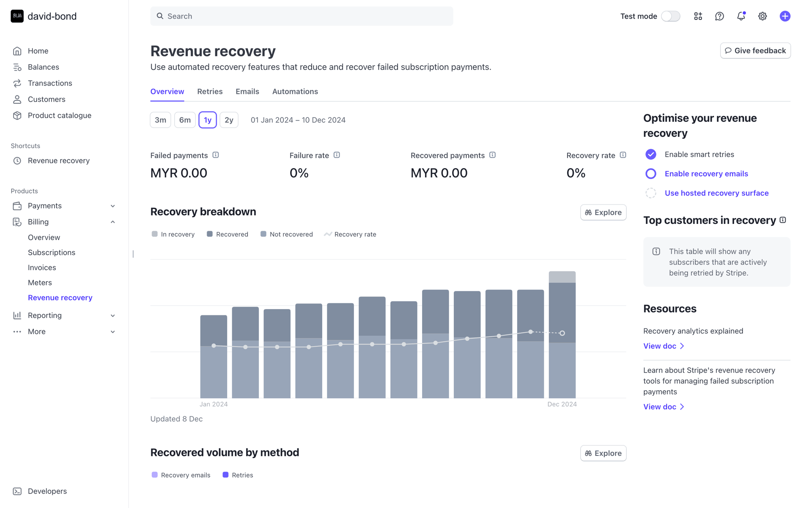812x508 pixels.
Task: Expand the Reporting menu chevron
Action: click(x=113, y=316)
